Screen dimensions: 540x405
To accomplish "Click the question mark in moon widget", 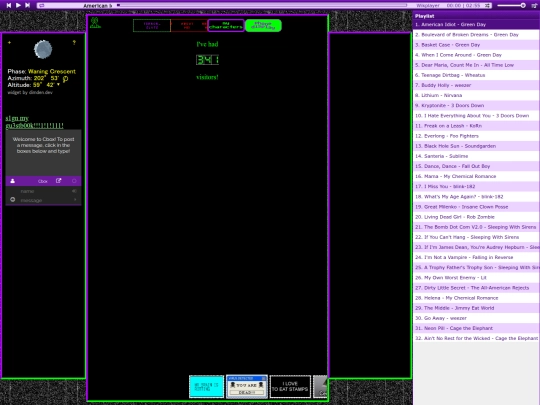I will [74, 43].
